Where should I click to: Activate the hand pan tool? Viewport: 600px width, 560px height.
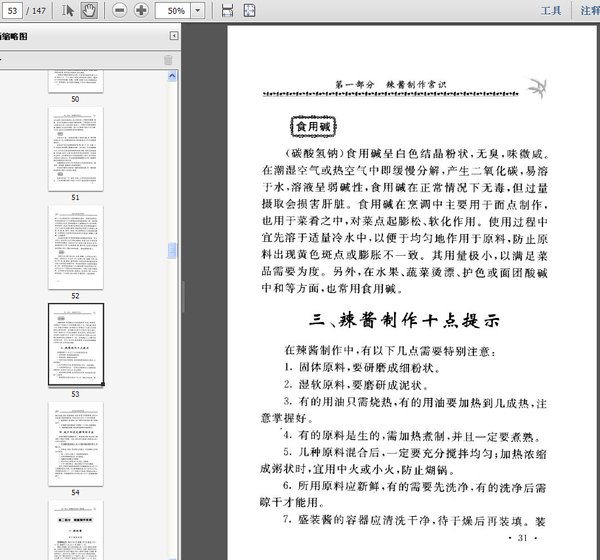[x=89, y=10]
